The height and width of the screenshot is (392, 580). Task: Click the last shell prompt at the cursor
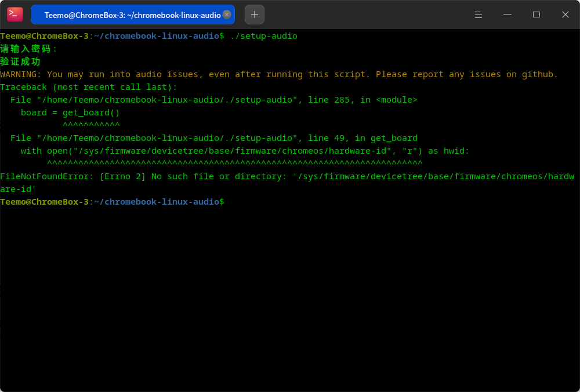(112, 202)
